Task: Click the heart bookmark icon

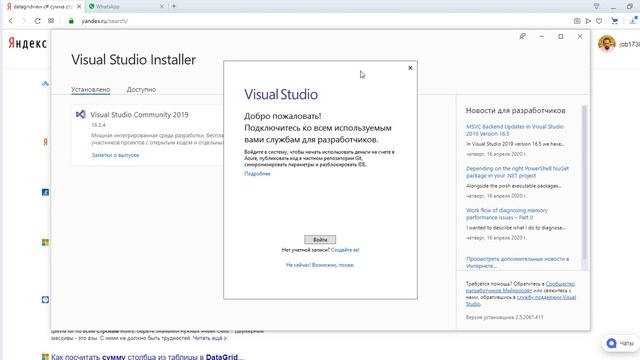Action: pyautogui.click(x=599, y=21)
